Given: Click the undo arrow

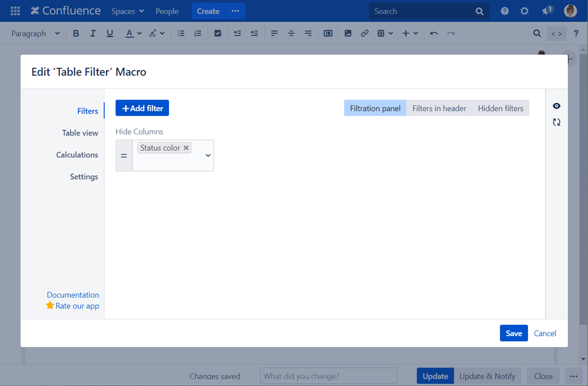Looking at the screenshot, I should 434,34.
